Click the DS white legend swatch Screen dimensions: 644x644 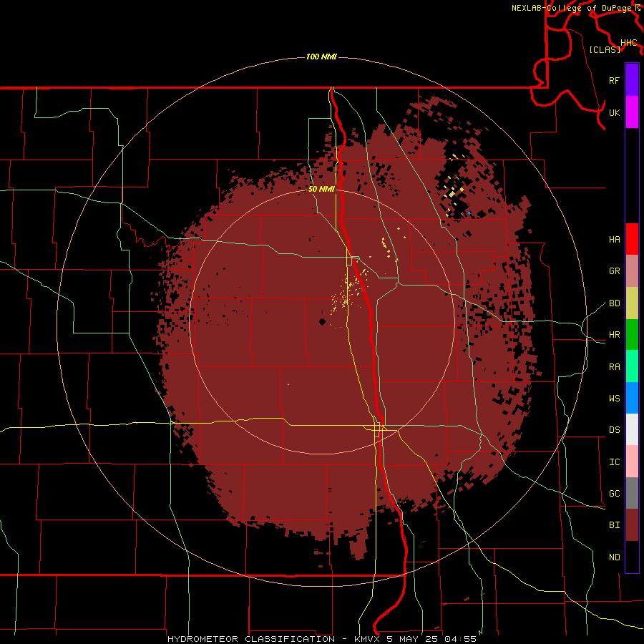632,429
